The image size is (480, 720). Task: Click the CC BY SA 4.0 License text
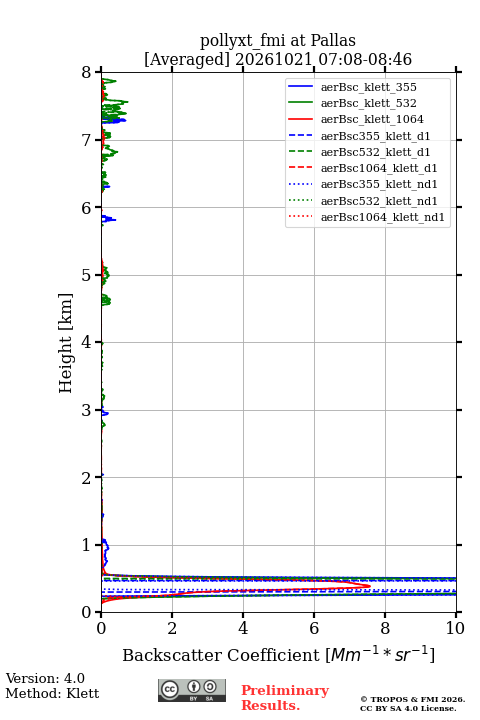[x=408, y=709]
